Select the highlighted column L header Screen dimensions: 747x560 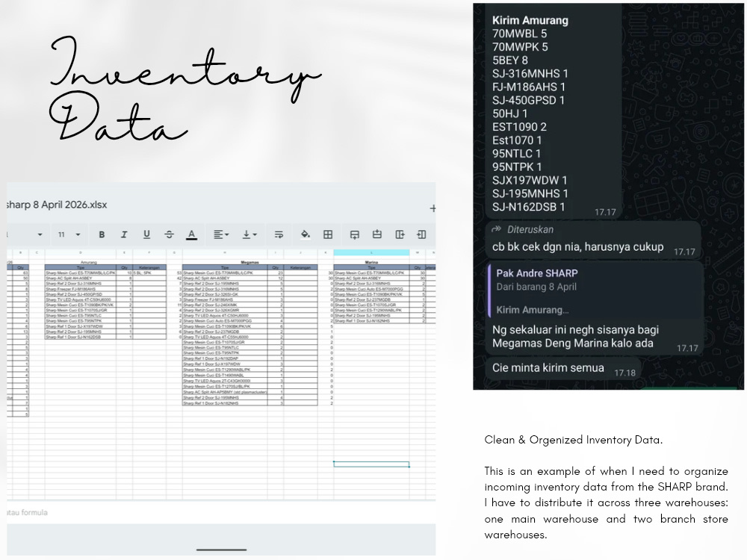371,252
